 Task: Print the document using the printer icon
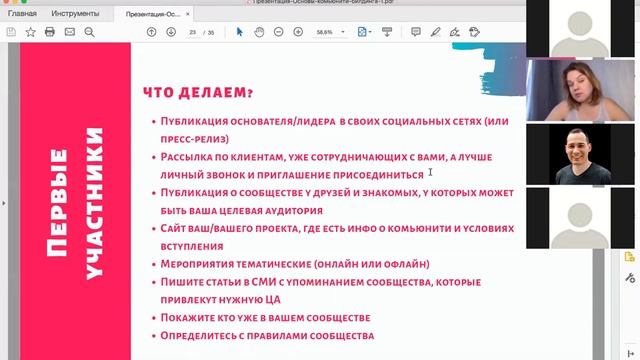click(50, 32)
